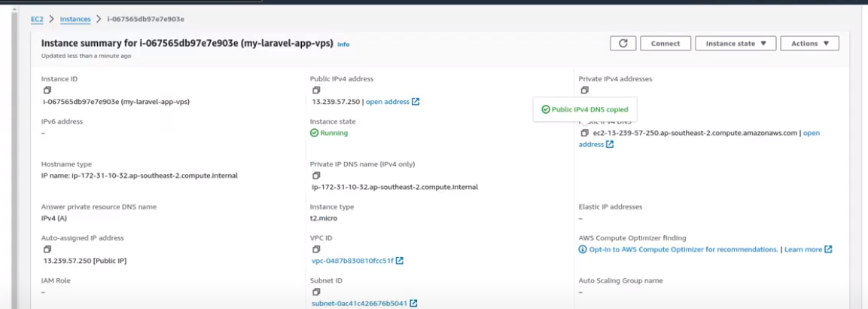Viewport: 868px width, 309px height.
Task: Click external link icon beside Learn more
Action: tap(828, 249)
